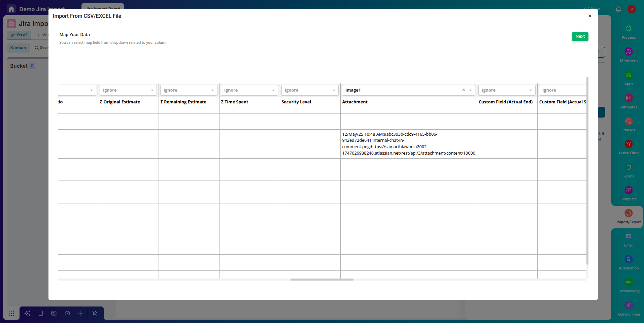Open mapping dropdown above Remaining Estimate column
The height and width of the screenshot is (323, 644).
[x=189, y=90]
